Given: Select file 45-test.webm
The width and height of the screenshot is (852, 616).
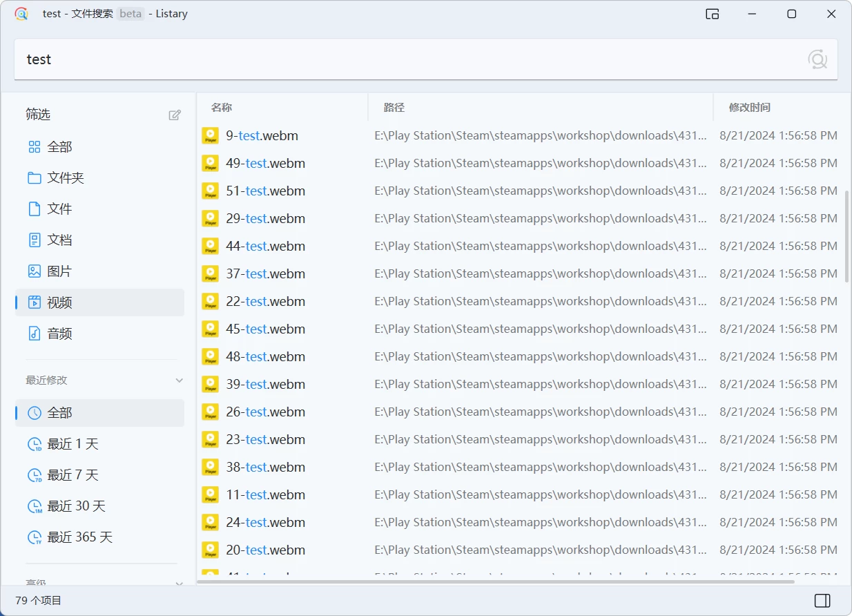Looking at the screenshot, I should pos(266,329).
